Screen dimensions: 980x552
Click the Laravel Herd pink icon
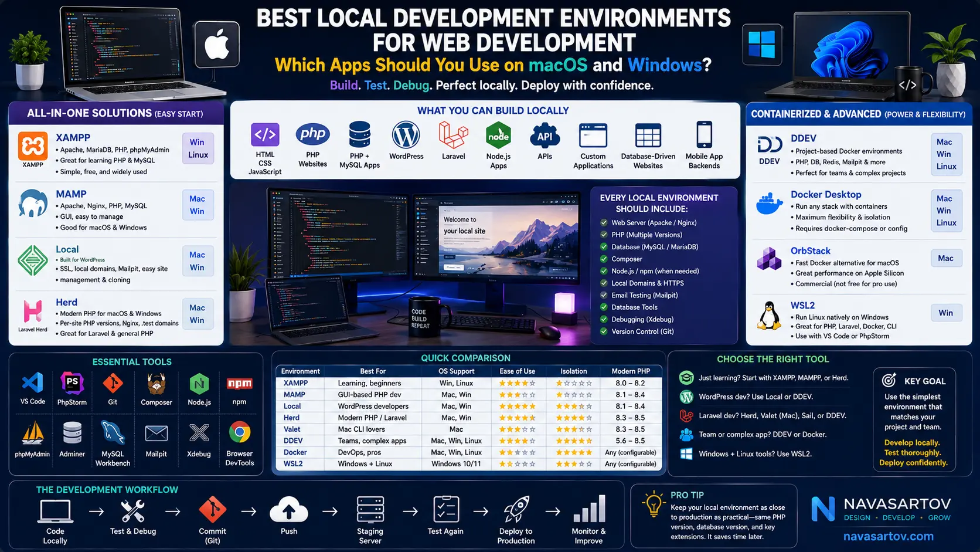(x=33, y=311)
